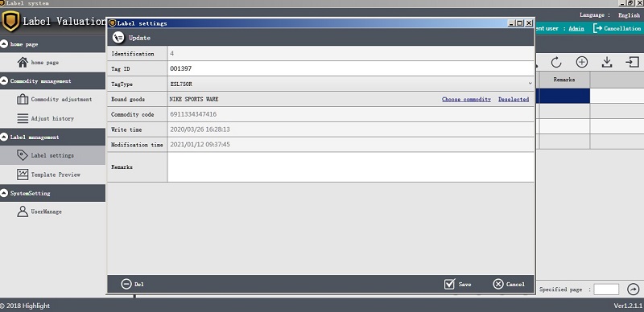Maximize the Label settings dialog
This screenshot has width=644, height=312.
520,23
